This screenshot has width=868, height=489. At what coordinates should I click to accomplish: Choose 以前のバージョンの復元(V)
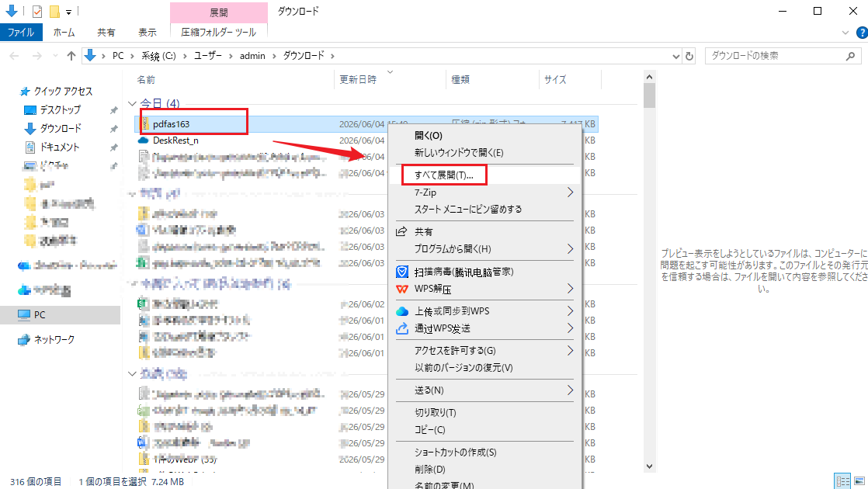(464, 368)
